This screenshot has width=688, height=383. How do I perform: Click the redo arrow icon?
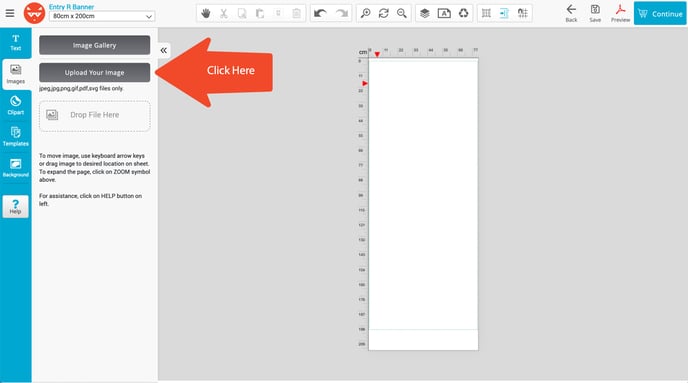click(x=342, y=14)
